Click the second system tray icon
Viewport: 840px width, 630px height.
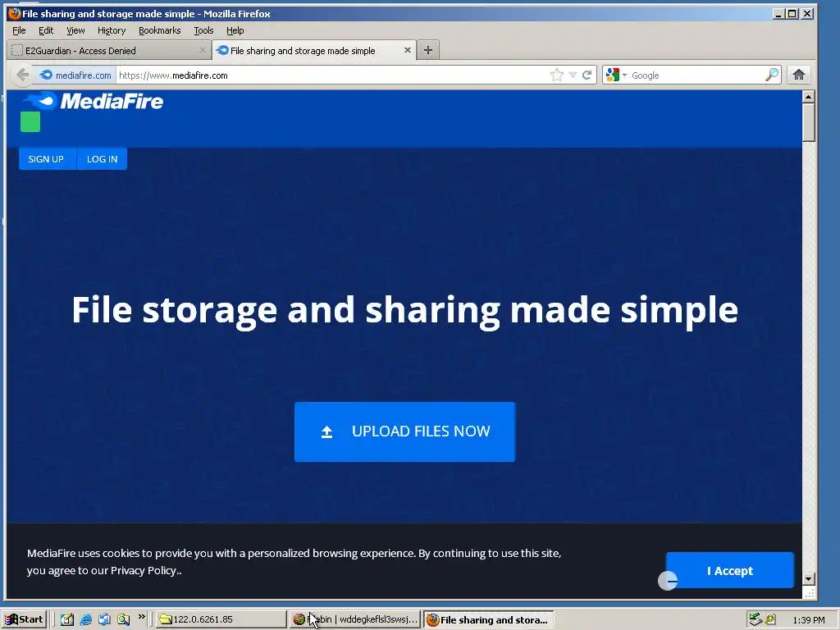point(769,619)
